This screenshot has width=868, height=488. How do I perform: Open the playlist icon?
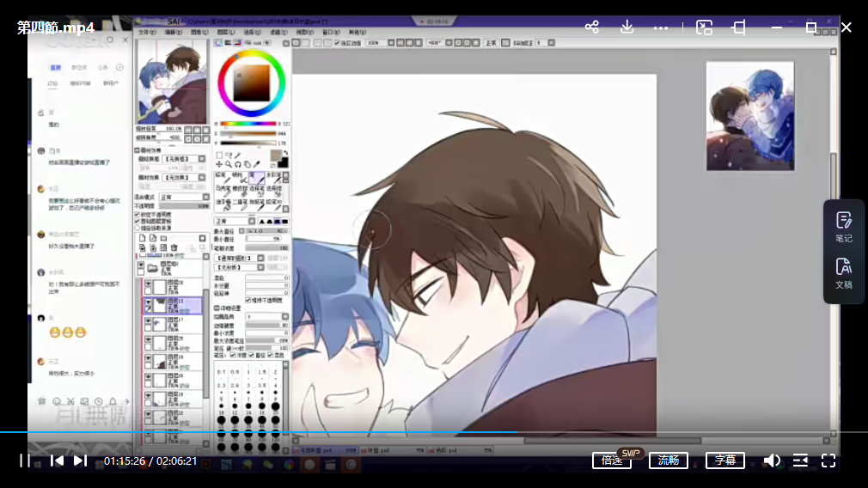[800, 461]
